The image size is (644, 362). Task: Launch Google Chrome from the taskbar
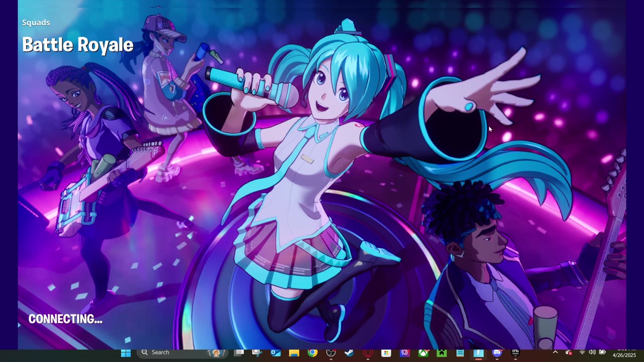click(312, 353)
